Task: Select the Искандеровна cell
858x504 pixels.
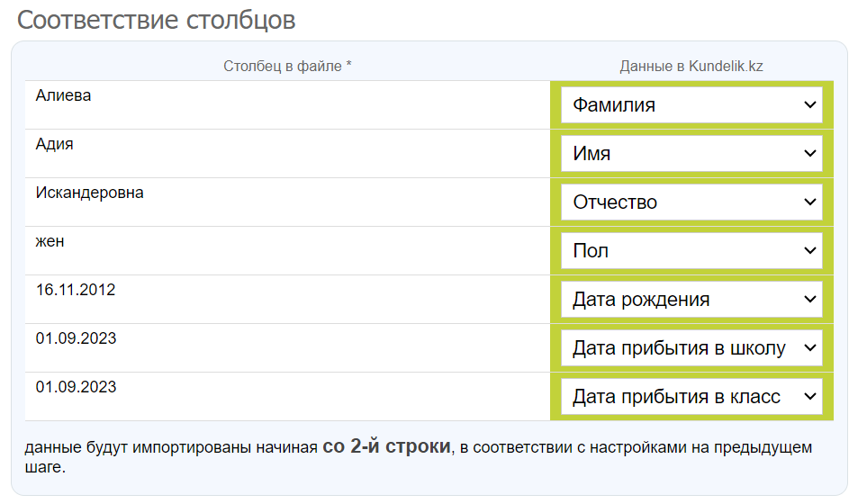Action: point(90,193)
